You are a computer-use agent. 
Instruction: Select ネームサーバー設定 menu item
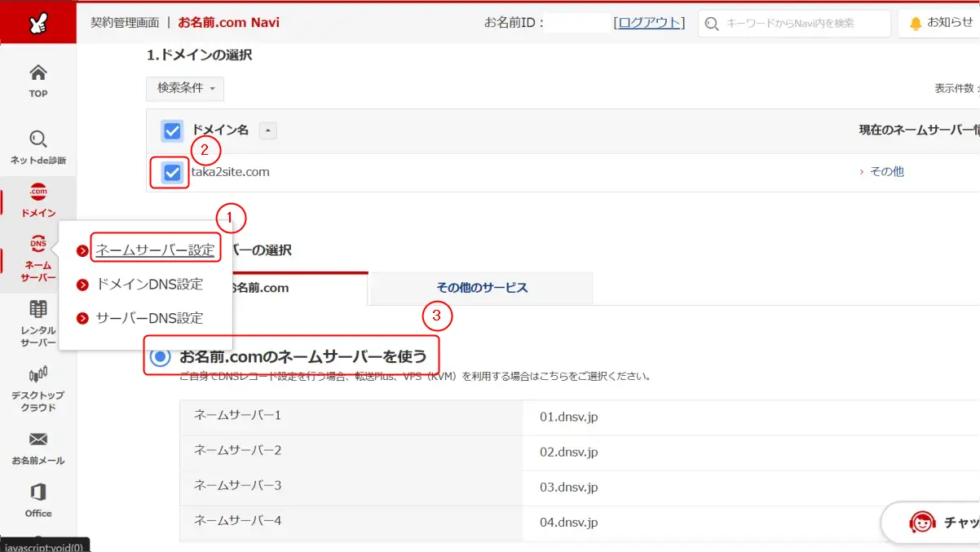[155, 250]
